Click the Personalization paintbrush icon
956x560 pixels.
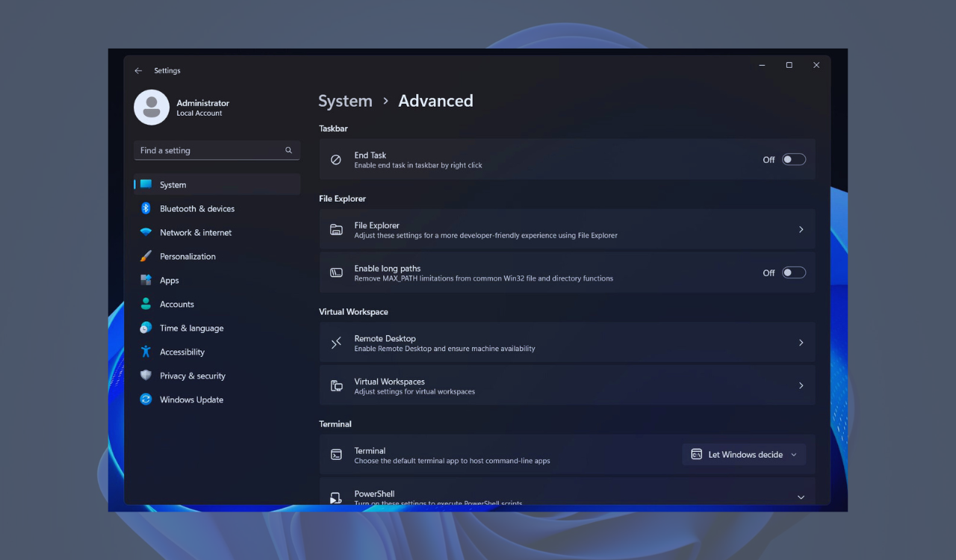click(146, 256)
